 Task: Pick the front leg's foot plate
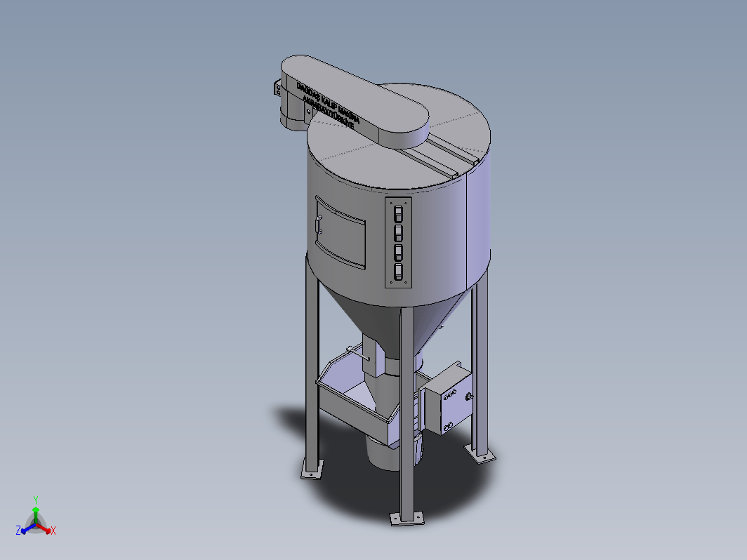tap(407, 518)
